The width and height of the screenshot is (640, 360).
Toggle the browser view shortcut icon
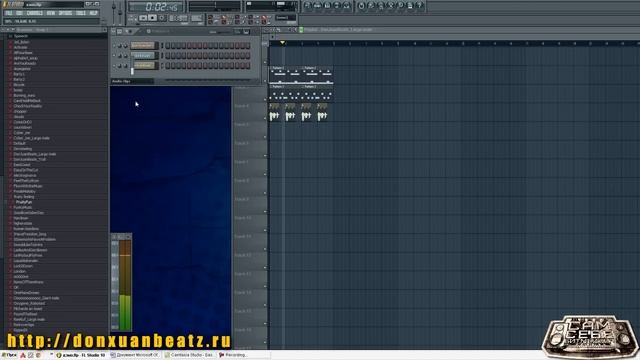[337, 5]
